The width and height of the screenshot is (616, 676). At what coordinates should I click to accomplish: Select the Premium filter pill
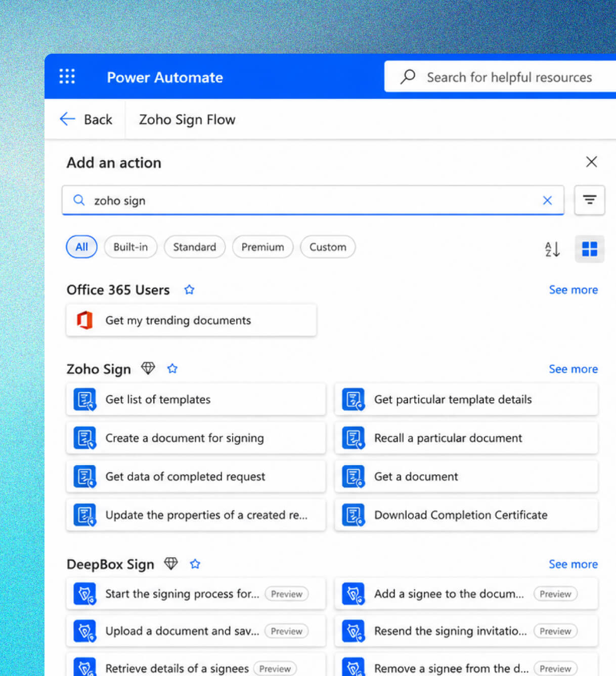(262, 247)
